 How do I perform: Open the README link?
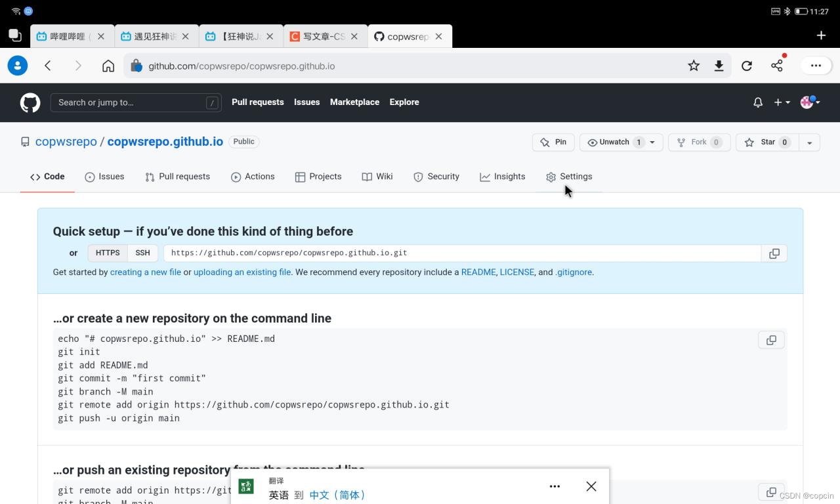tap(478, 272)
